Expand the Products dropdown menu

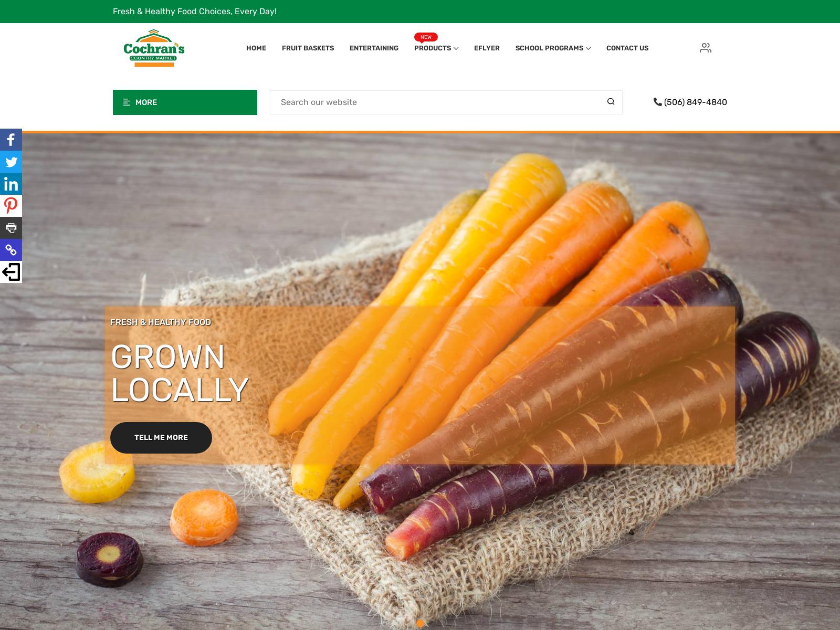tap(436, 48)
